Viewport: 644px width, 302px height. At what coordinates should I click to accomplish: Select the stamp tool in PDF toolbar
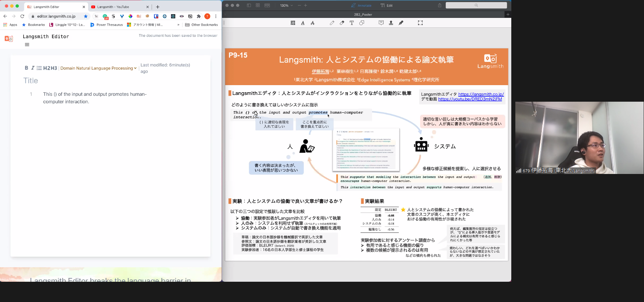point(391,23)
